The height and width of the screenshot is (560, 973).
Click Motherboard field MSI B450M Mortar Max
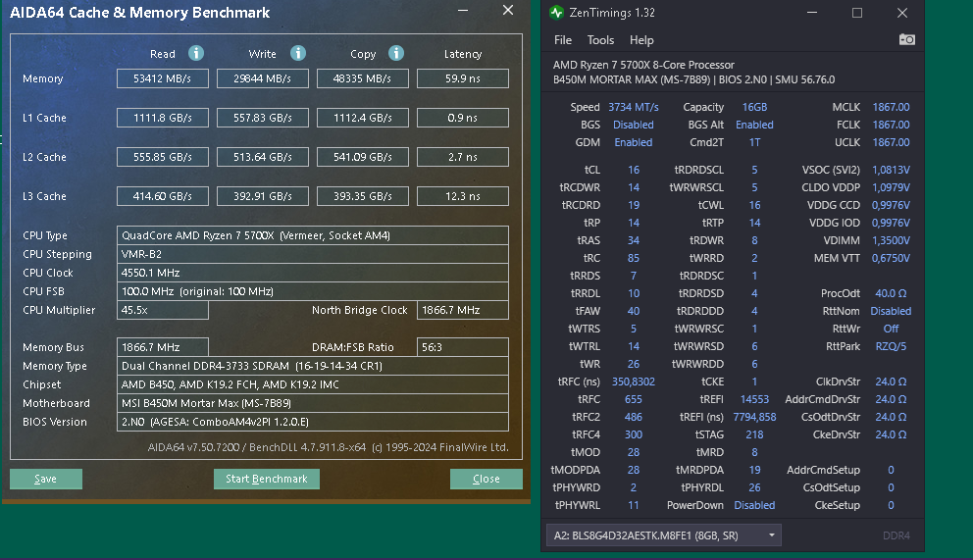click(313, 403)
